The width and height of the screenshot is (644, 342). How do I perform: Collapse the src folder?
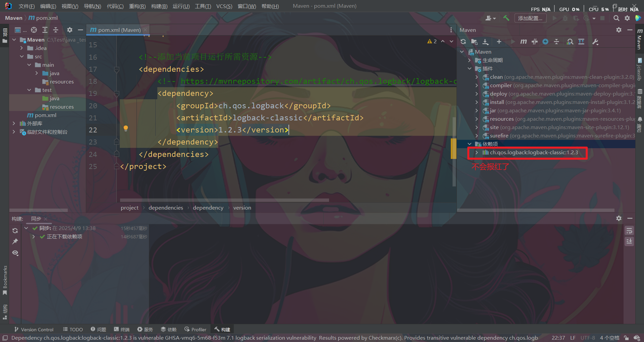[x=21, y=56]
